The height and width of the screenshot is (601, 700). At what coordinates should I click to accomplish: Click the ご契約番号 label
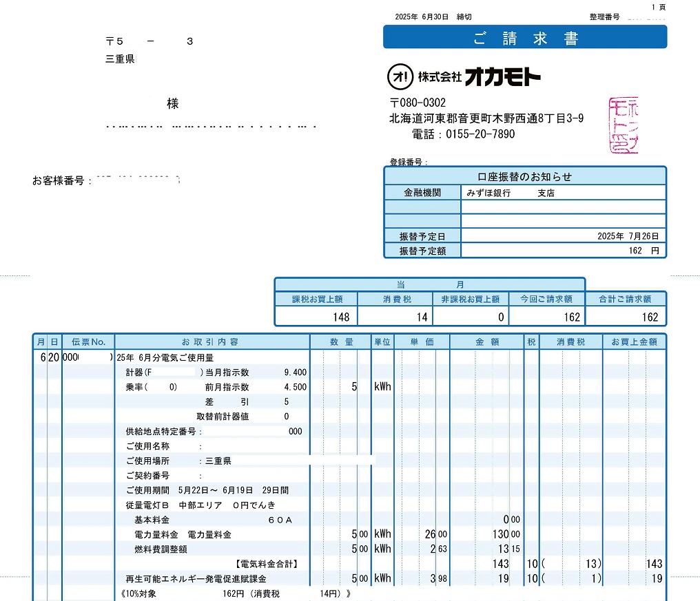pos(147,476)
